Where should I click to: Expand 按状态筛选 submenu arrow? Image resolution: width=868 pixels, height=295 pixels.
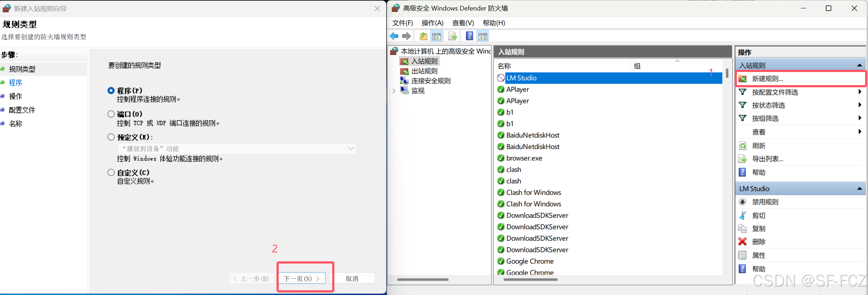click(x=860, y=105)
